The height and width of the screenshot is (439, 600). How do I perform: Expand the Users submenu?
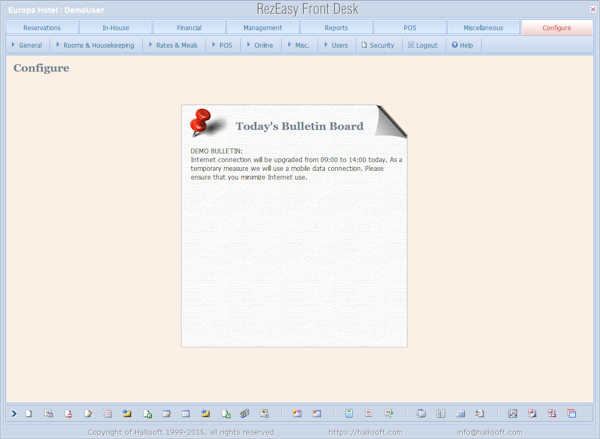coord(336,45)
